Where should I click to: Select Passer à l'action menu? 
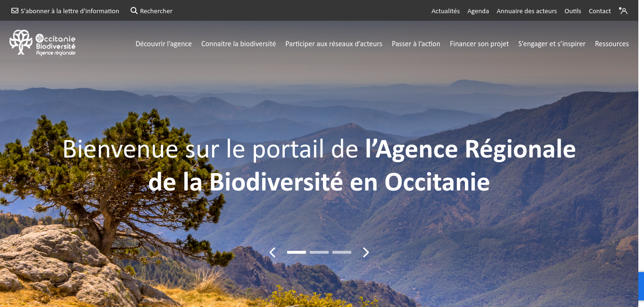coord(416,44)
